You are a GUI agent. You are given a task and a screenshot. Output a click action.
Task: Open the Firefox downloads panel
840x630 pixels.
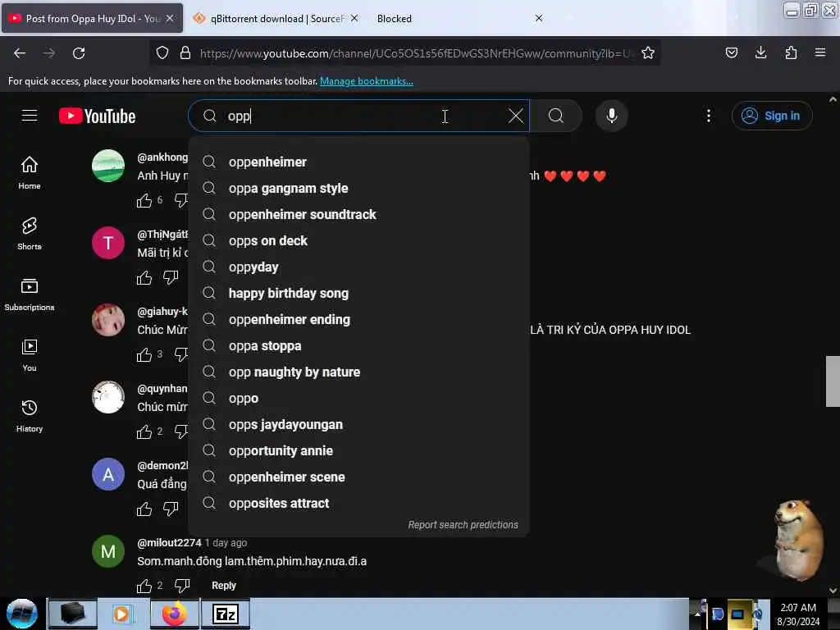click(x=760, y=53)
